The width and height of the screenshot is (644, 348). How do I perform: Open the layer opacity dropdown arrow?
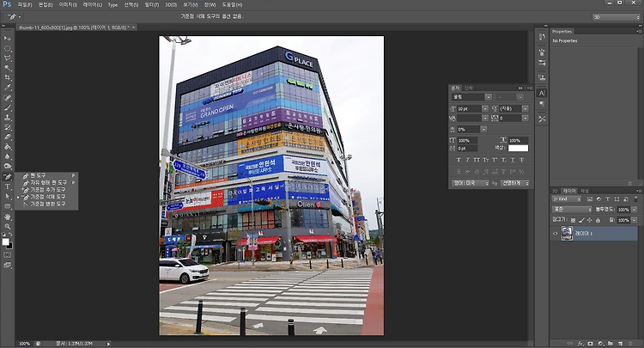click(x=635, y=210)
